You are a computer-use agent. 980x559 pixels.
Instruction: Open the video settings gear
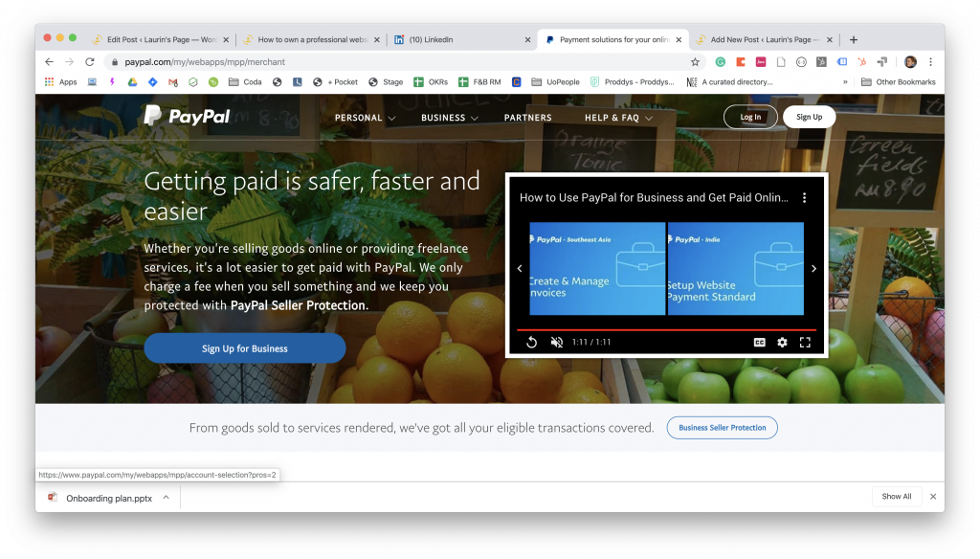782,342
